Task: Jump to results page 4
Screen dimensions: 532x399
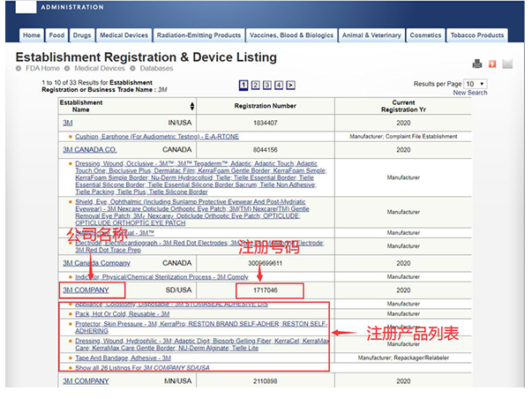Action: (x=279, y=85)
